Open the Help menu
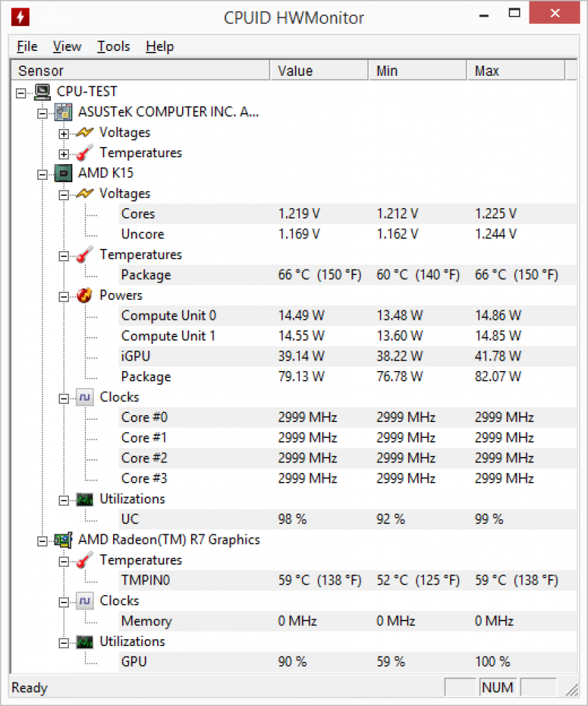The width and height of the screenshot is (588, 706). coord(159,46)
